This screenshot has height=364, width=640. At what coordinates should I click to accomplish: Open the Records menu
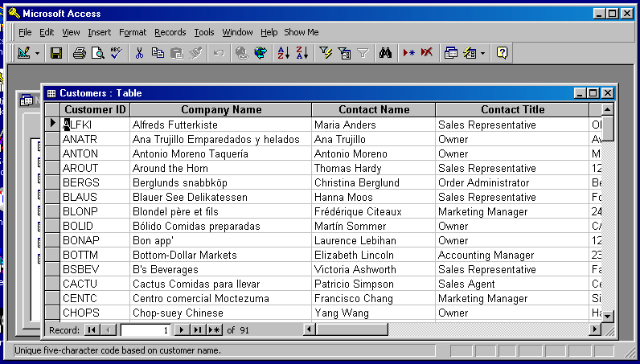point(170,32)
